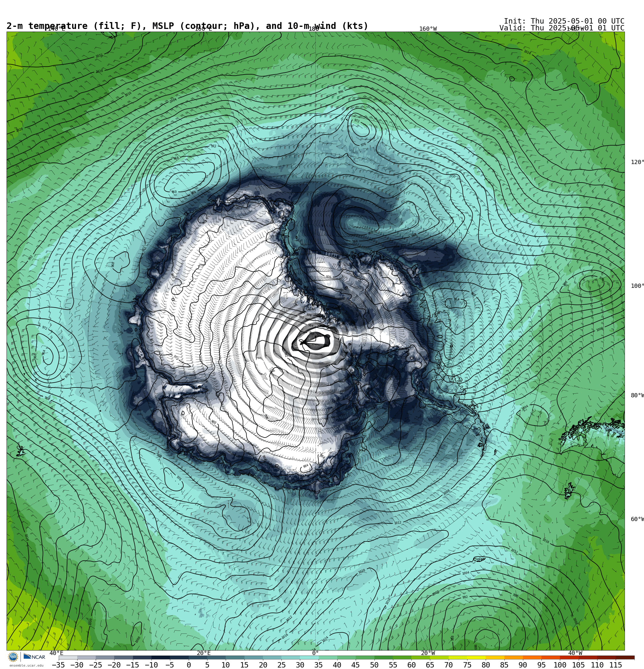Image resolution: width=644 pixels, height=669 pixels.
Task: Click the -35 colorbar tick label
Action: click(x=58, y=665)
